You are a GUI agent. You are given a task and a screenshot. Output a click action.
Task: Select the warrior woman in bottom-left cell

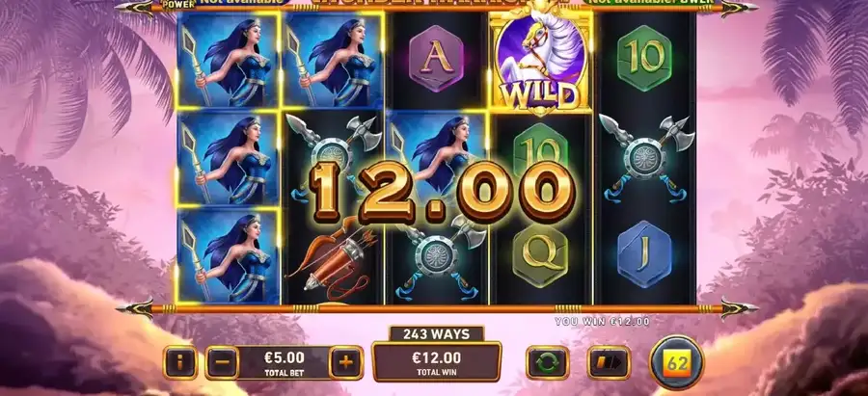coord(228,255)
